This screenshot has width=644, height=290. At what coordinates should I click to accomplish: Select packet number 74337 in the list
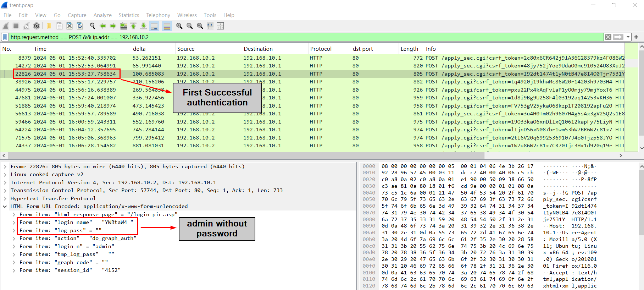click(x=312, y=146)
